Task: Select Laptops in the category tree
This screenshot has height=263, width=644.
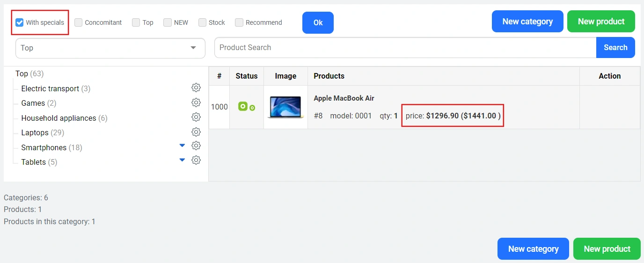Action: click(x=35, y=133)
